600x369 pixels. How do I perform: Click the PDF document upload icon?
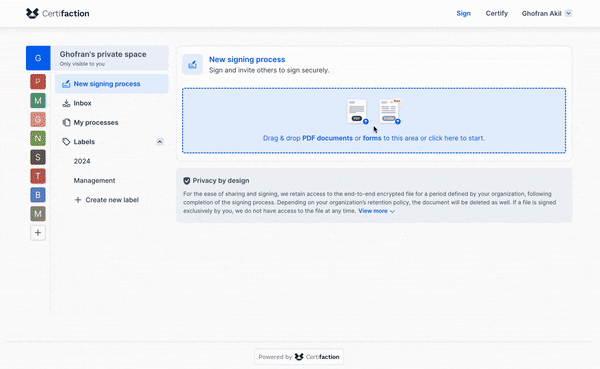[357, 112]
